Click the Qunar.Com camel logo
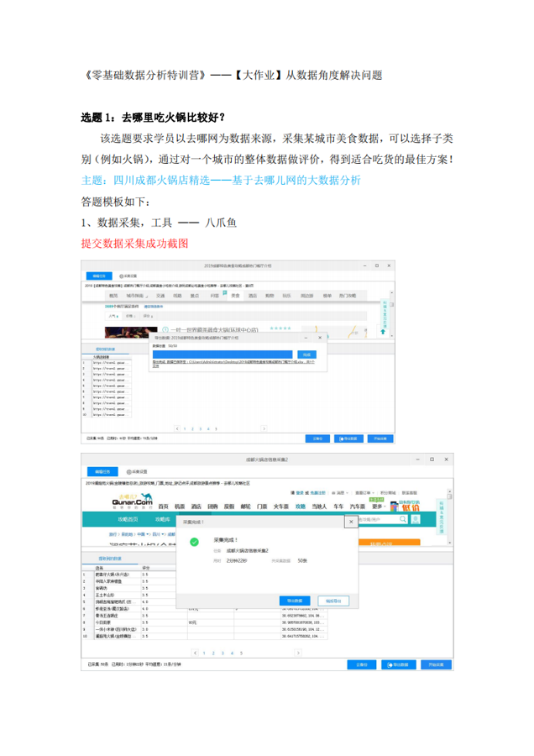The width and height of the screenshot is (534, 756). pos(133,501)
